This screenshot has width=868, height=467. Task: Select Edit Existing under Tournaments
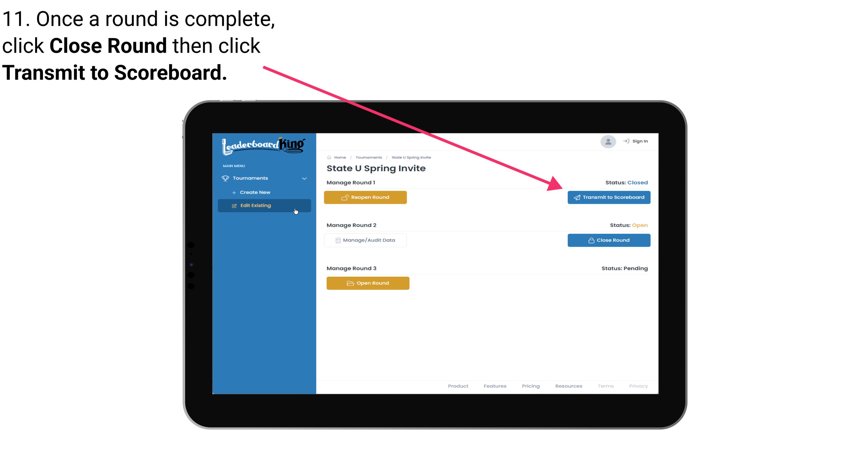pyautogui.click(x=264, y=205)
